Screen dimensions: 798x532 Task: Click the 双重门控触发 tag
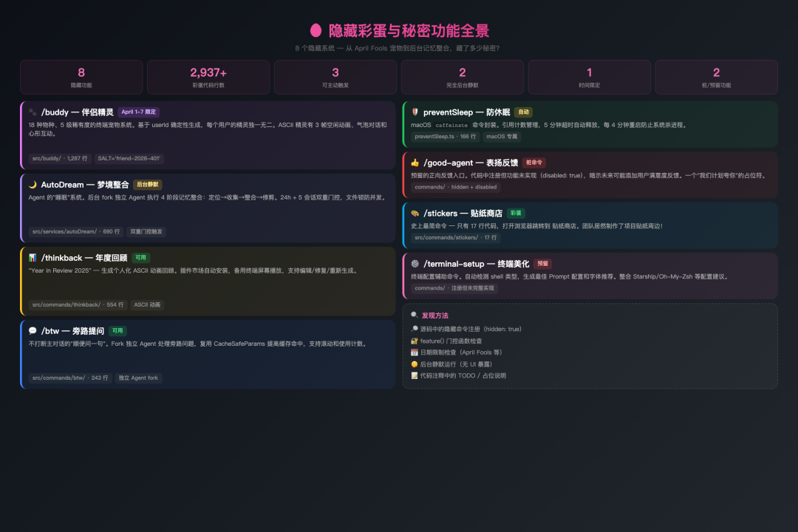(x=146, y=231)
